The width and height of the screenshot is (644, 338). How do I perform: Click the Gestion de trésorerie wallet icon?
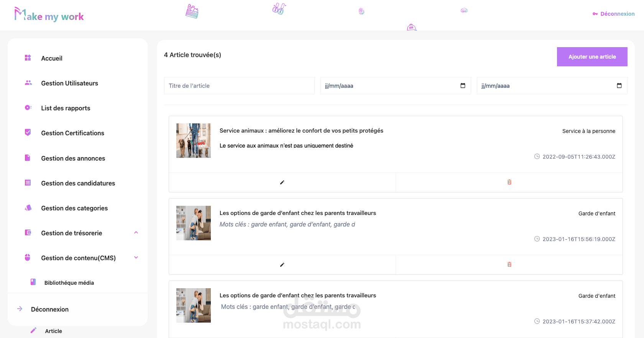click(x=28, y=233)
